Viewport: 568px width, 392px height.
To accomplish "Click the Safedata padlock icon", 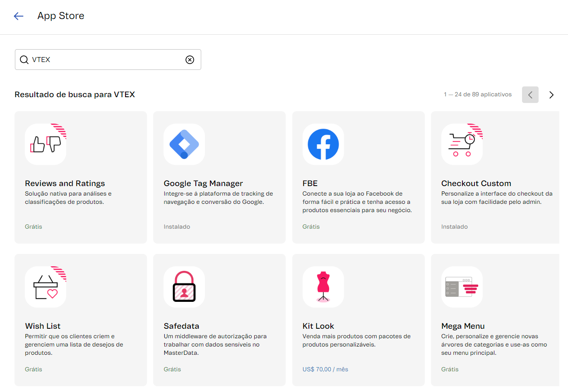I will click(184, 287).
